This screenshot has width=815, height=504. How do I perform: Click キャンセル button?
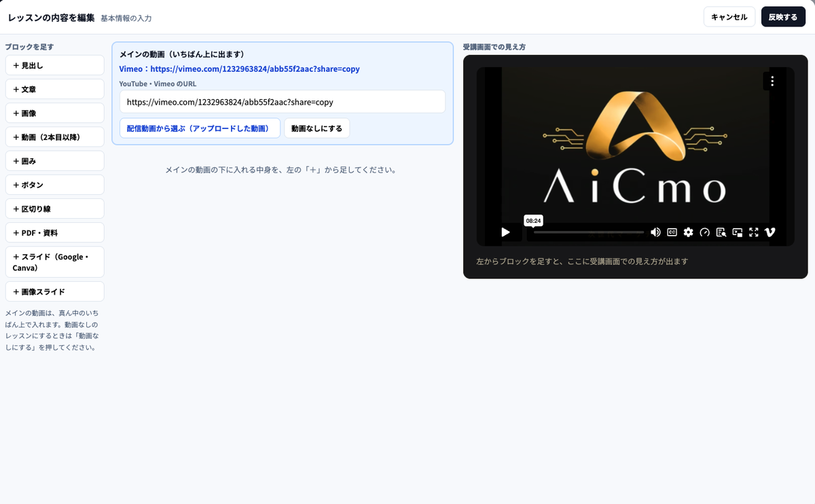(729, 17)
